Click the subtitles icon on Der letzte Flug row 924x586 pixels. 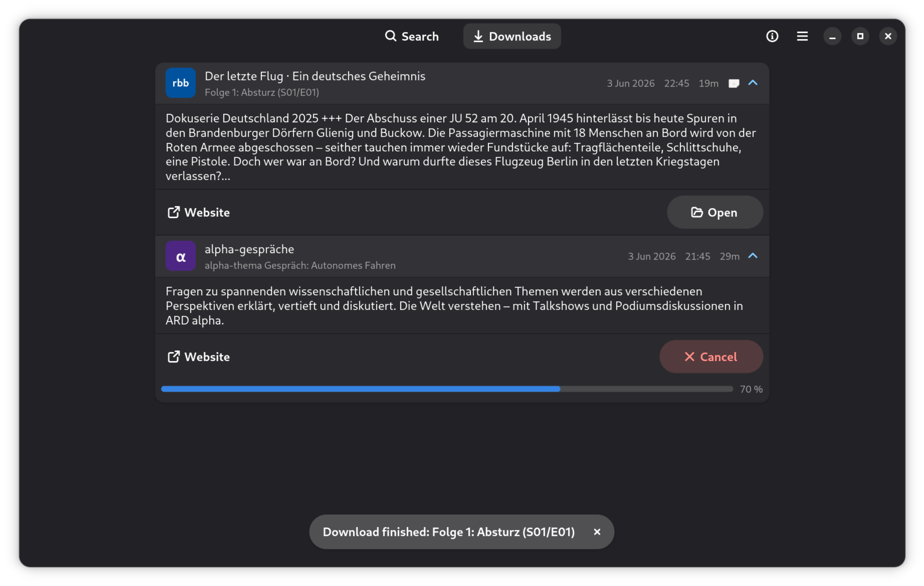(x=734, y=83)
